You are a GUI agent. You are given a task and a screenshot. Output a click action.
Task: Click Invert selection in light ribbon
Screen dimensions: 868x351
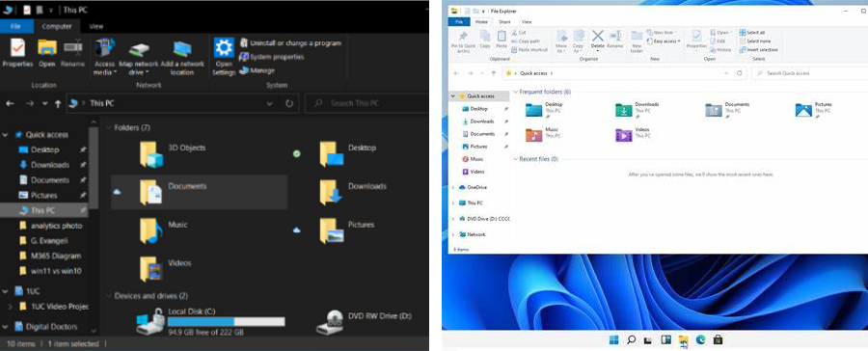pos(758,49)
